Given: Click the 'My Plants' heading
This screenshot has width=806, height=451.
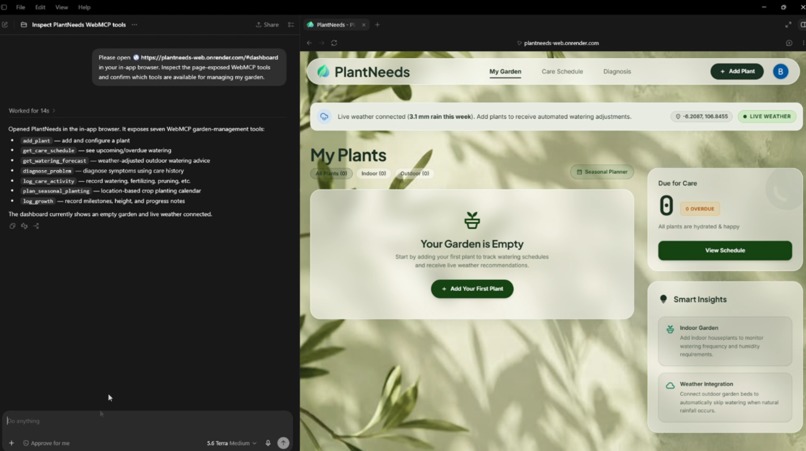Looking at the screenshot, I should 348,155.
